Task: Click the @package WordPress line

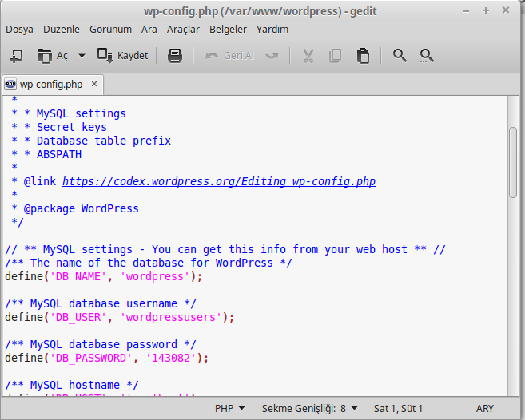Action: [75, 209]
